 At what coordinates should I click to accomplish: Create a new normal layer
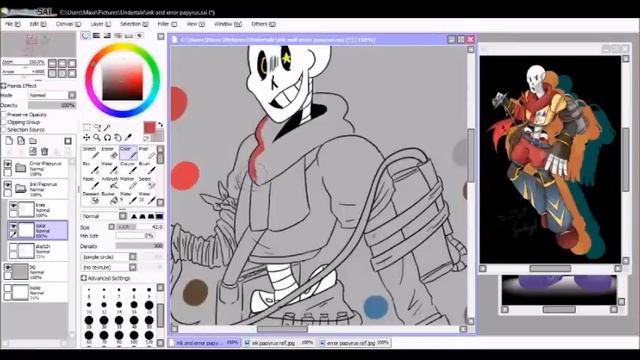tap(9, 141)
